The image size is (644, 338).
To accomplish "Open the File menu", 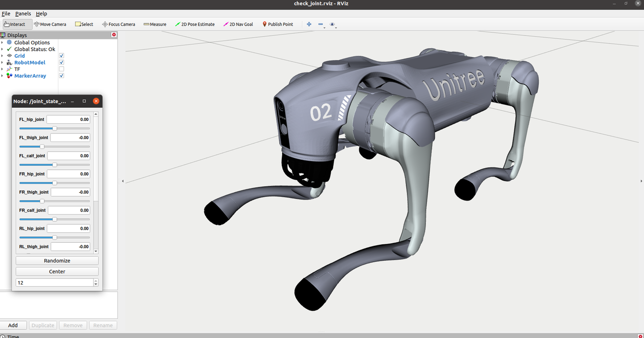I will tap(6, 14).
